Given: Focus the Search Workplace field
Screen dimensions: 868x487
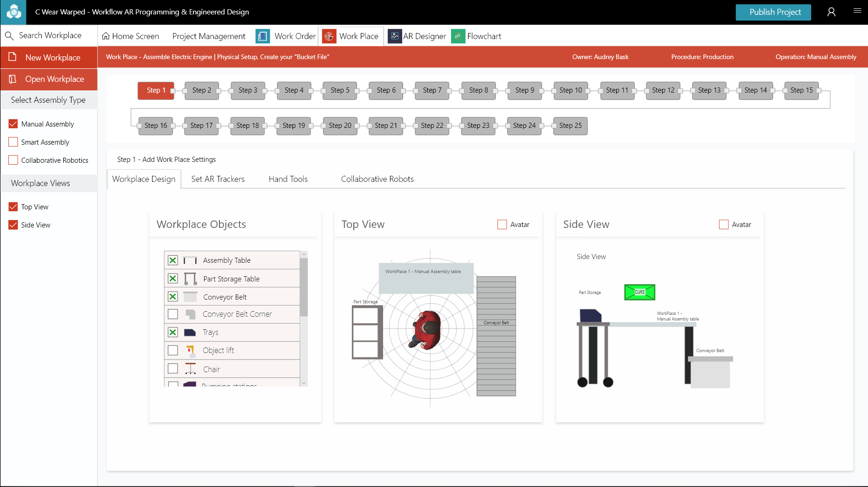Looking at the screenshot, I should (49, 35).
